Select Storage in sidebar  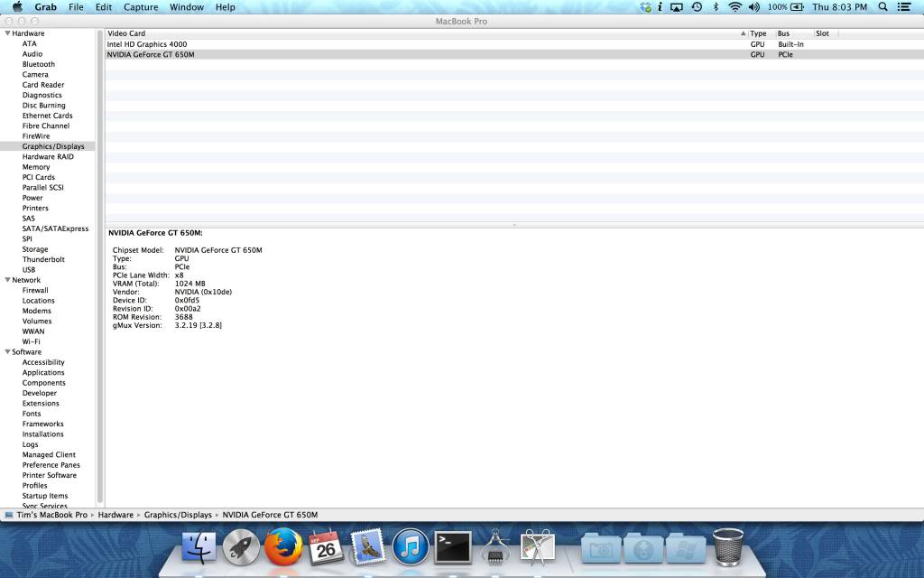click(35, 249)
